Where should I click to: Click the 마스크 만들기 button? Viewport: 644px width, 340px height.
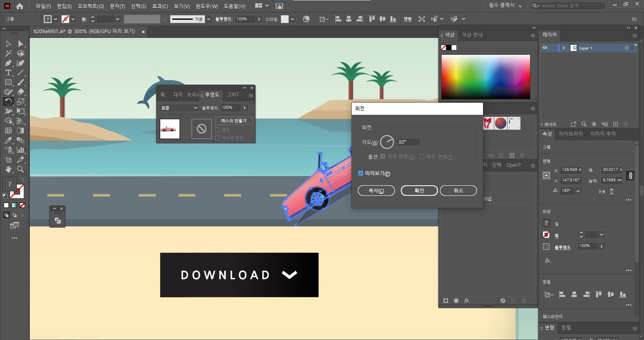[x=233, y=121]
